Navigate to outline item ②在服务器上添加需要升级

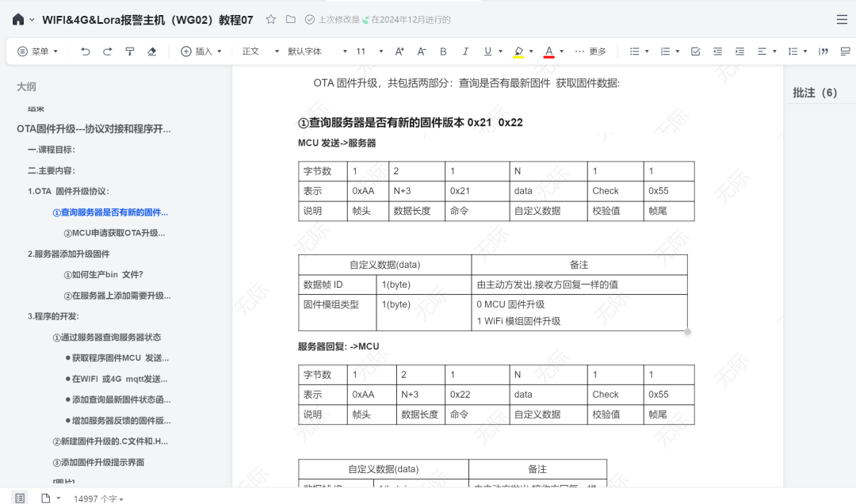click(117, 296)
